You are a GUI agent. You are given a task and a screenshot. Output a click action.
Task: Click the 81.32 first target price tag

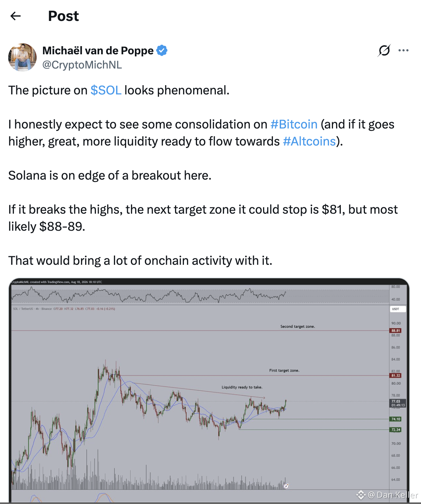(395, 376)
